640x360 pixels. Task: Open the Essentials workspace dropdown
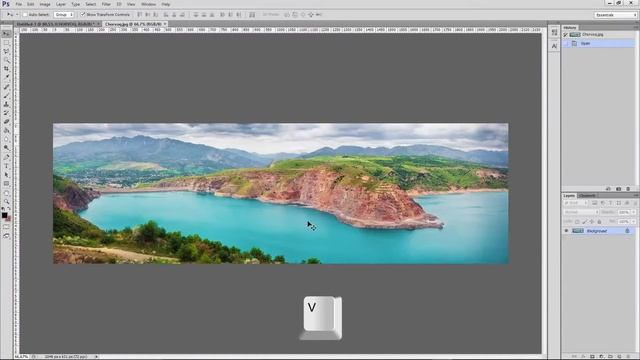point(616,15)
